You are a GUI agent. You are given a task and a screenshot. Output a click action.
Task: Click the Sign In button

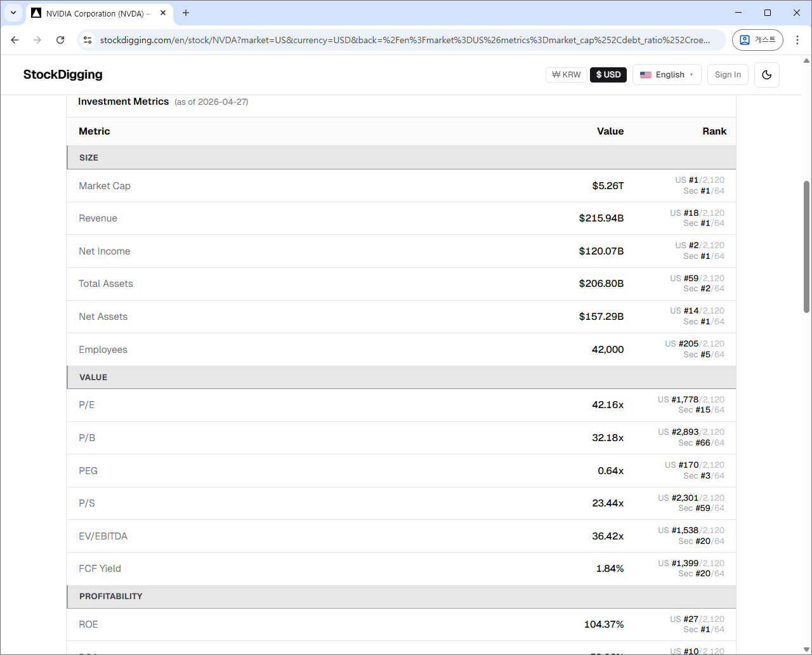tap(728, 75)
